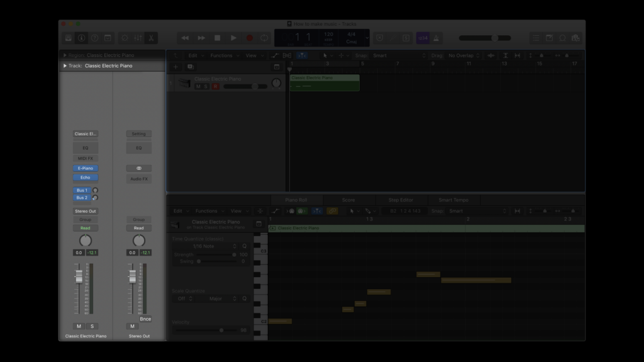Viewport: 644px width, 362px height.
Task: Click the Classic El... setting button
Action: coord(86,133)
